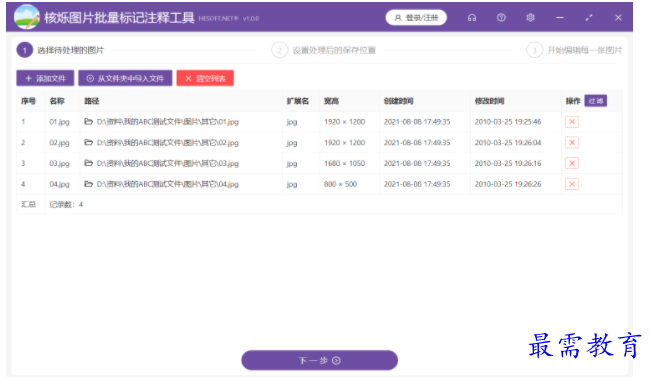Remove row 03.jpg with its red X icon
Image resolution: width=650 pixels, height=377 pixels.
pos(572,163)
